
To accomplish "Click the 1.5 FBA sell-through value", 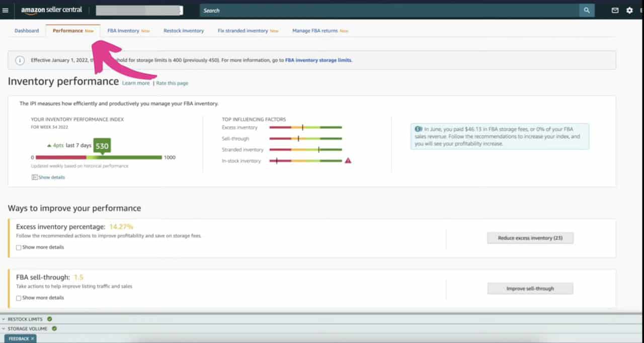I will [78, 277].
